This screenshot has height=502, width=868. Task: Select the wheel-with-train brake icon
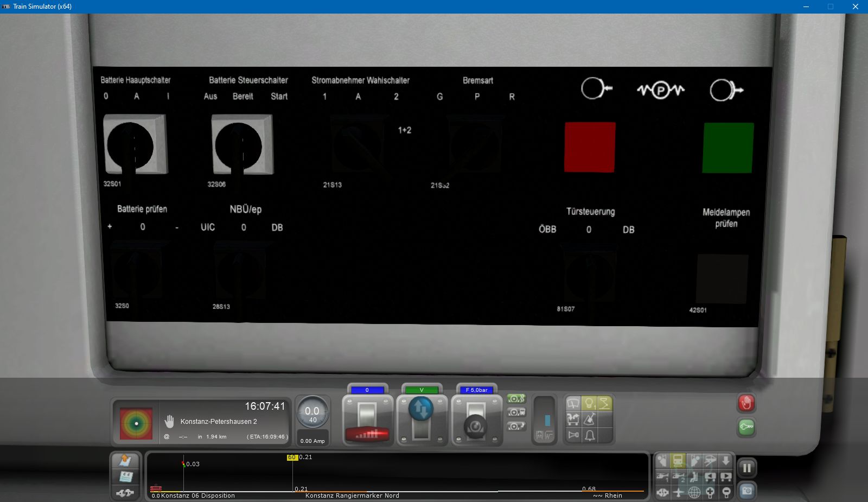(516, 412)
